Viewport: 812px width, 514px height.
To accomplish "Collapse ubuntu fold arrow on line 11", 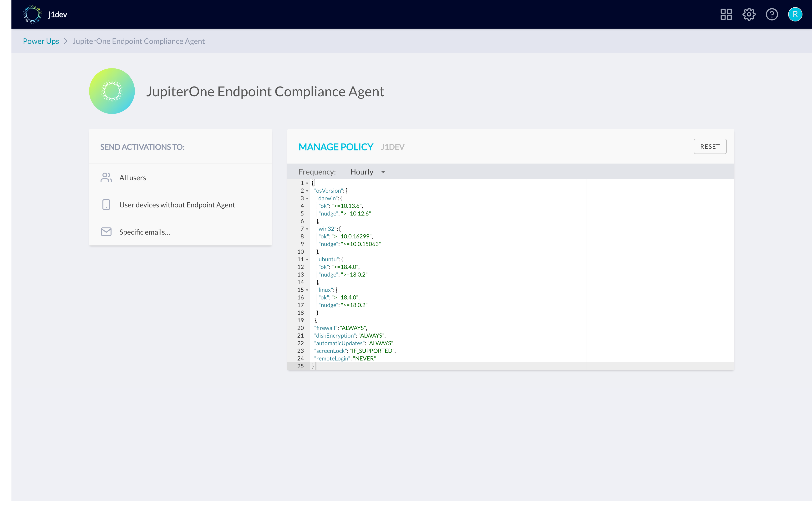I will [x=307, y=260].
